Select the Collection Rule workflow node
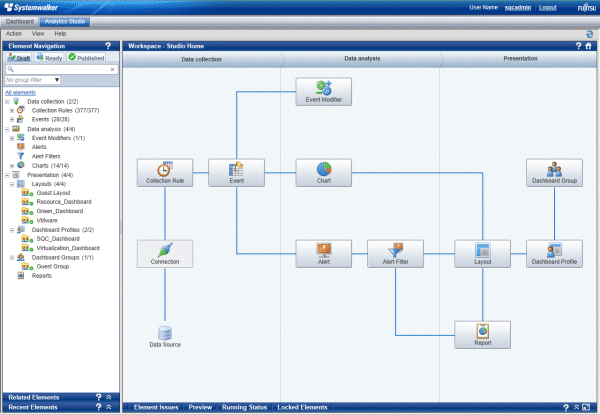 [165, 173]
